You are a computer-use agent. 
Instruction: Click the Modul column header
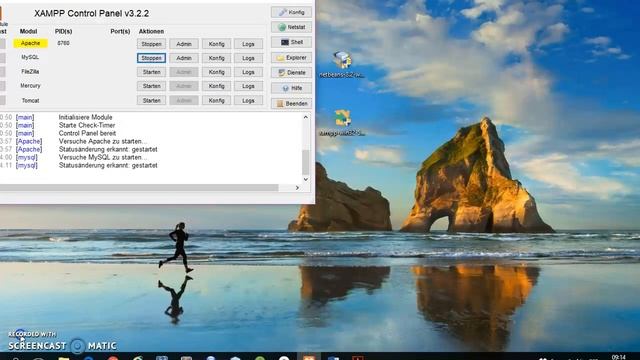click(x=29, y=31)
